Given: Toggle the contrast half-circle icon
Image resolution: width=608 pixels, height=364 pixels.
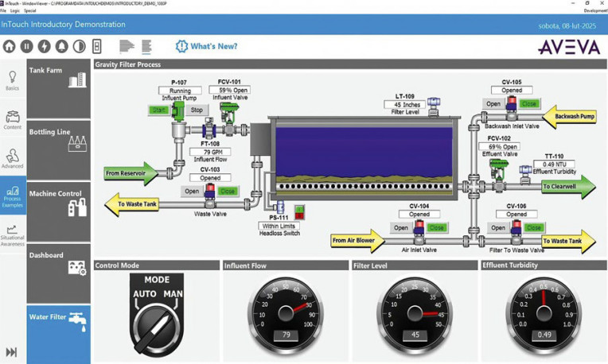Looking at the screenshot, I should 80,46.
